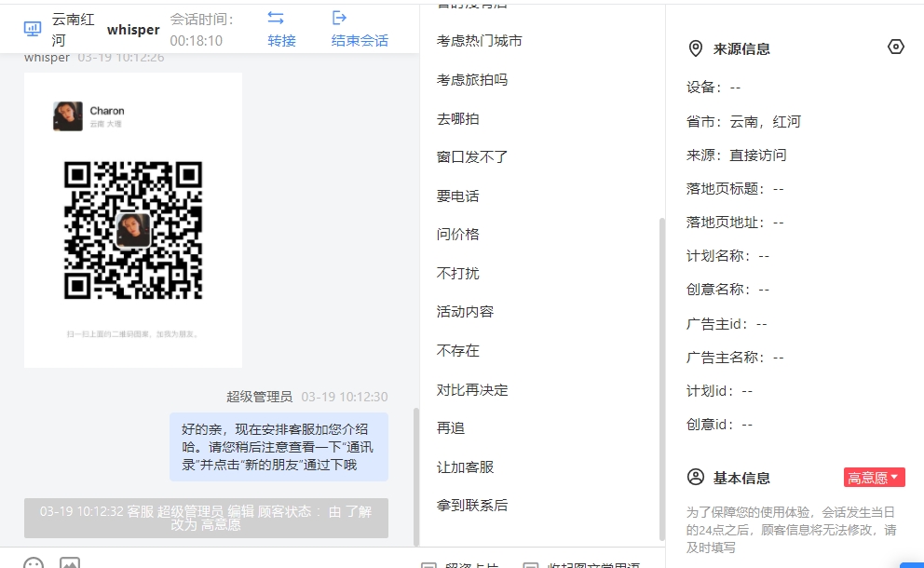Click the location pin icon for 来源信息
Viewport: 924px width, 568px height.
click(x=696, y=48)
